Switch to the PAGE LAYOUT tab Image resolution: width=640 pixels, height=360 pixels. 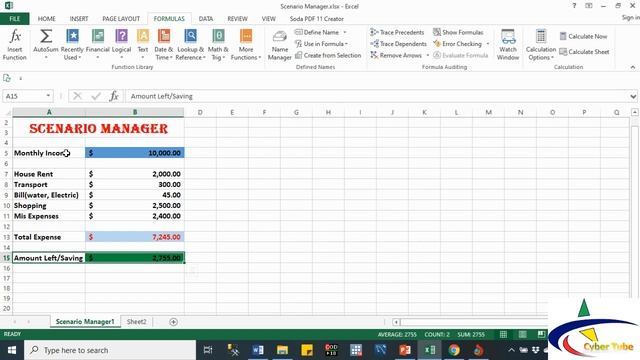121,19
